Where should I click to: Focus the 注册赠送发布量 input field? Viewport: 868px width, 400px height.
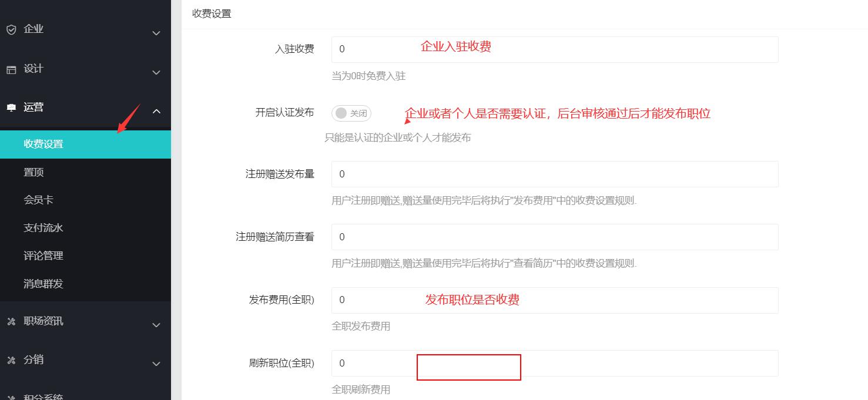pyautogui.click(x=555, y=174)
